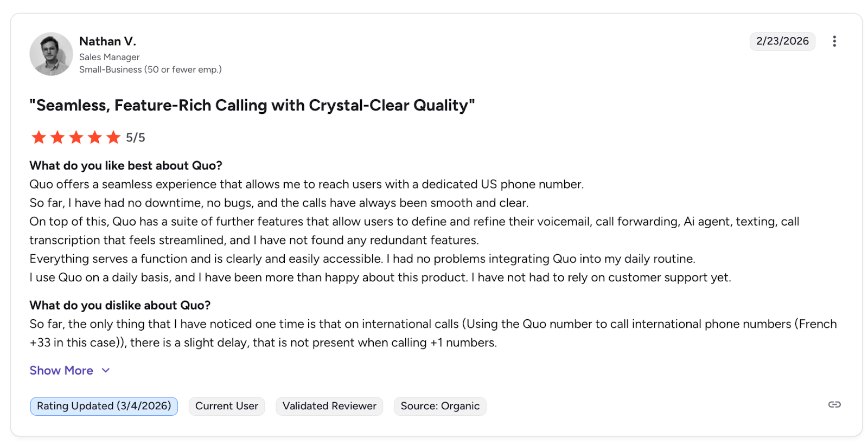Click "What do you like best about Quo?" heading

(x=126, y=165)
